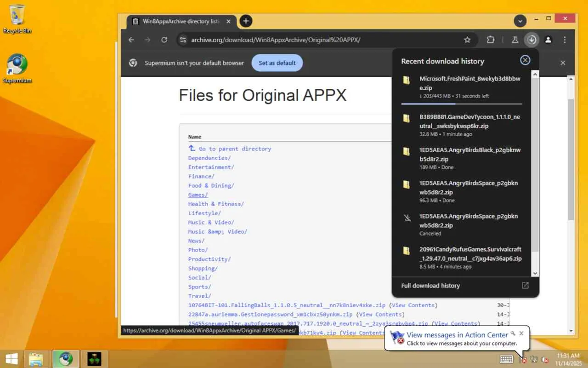588x368 pixels.
Task: Select the B3B9BB81.GameDevTycoon download filename
Action: (470, 121)
